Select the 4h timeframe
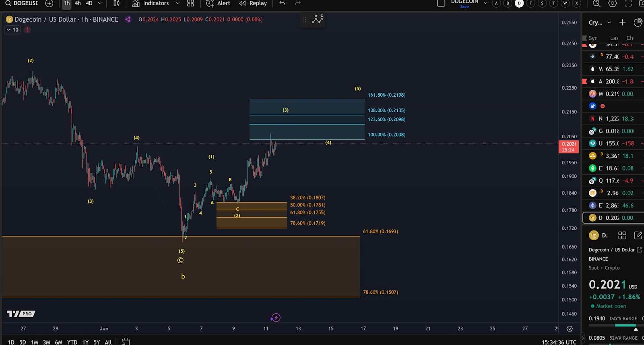644x345 pixels. click(78, 3)
